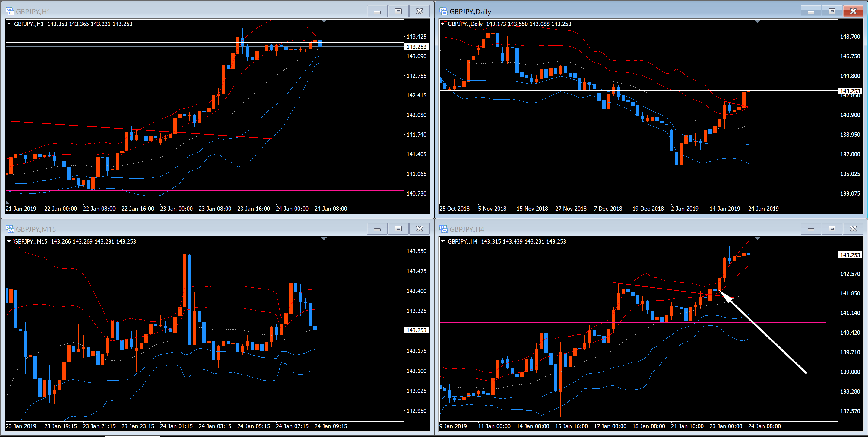Expand the triangle beside GBPJPY,H1 symbol label
The height and width of the screenshot is (437, 868).
click(x=9, y=24)
